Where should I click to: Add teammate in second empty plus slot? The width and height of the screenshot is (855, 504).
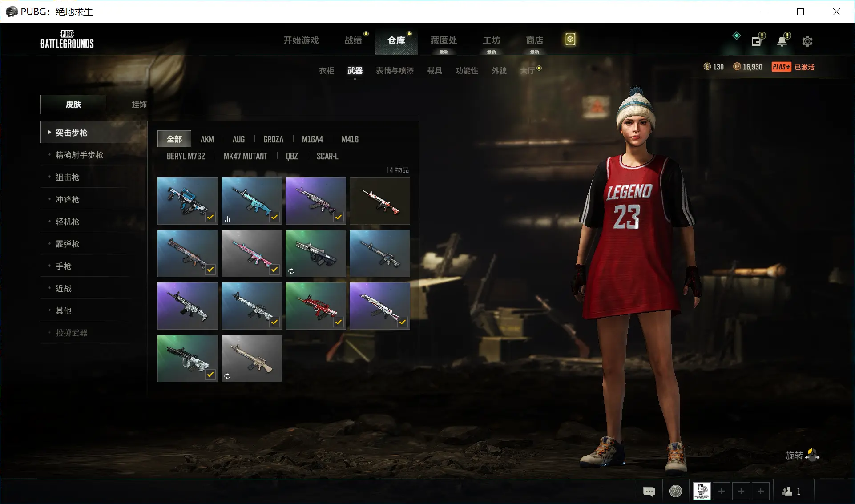741,491
